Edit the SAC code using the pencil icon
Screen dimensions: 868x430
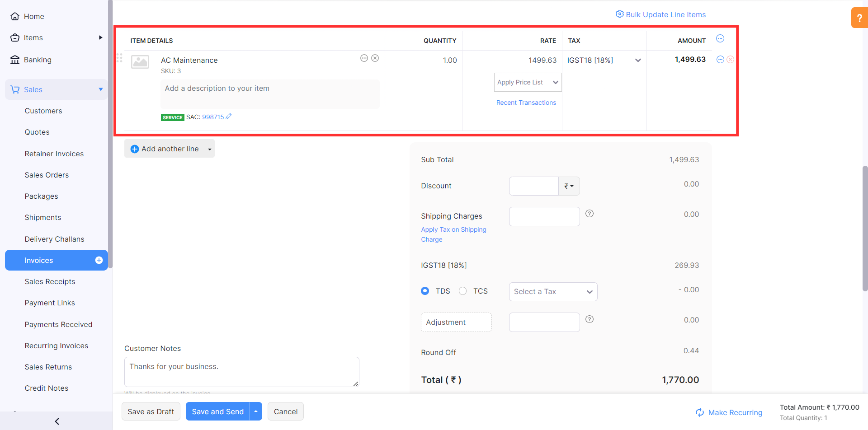229,117
